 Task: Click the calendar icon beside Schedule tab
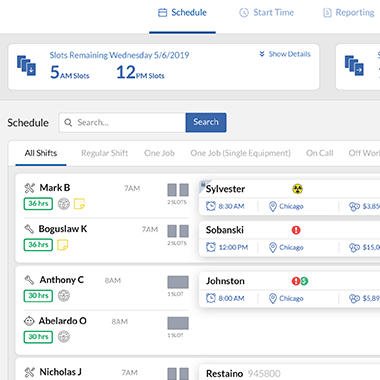[162, 13]
